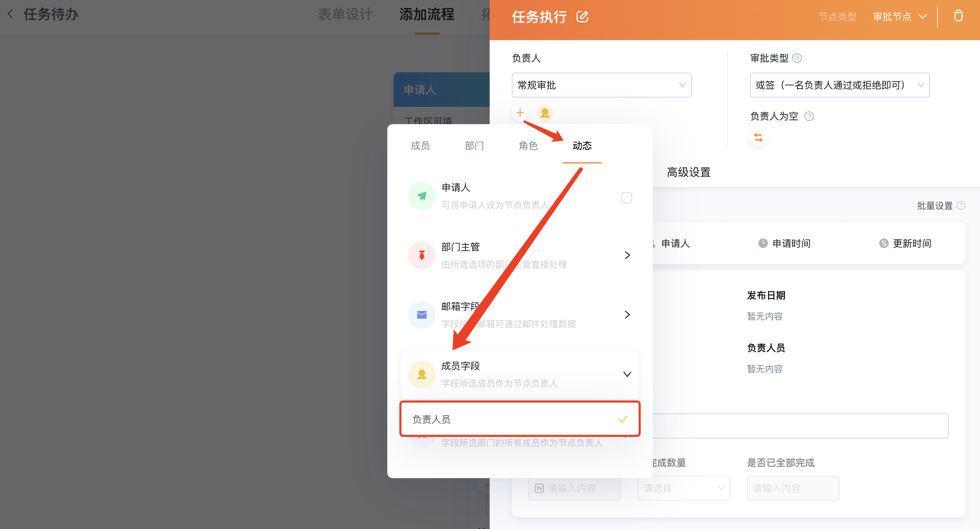Open the 常规审批 dropdown
The image size is (980, 529).
pyautogui.click(x=601, y=85)
